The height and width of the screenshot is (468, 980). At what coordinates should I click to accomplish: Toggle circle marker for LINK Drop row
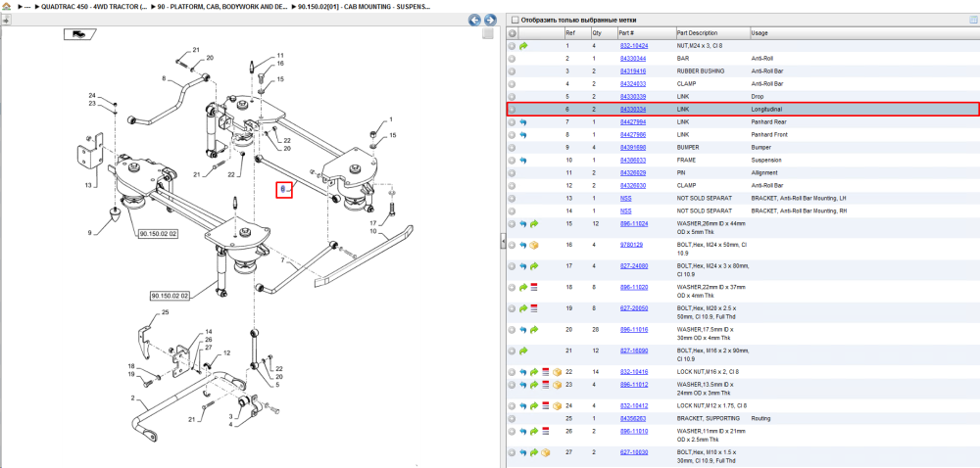pyautogui.click(x=512, y=97)
